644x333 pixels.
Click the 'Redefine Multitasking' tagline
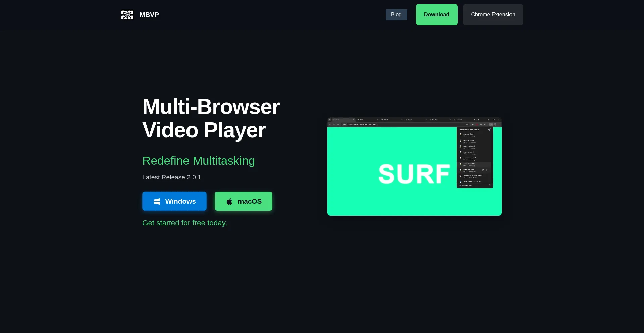click(199, 161)
